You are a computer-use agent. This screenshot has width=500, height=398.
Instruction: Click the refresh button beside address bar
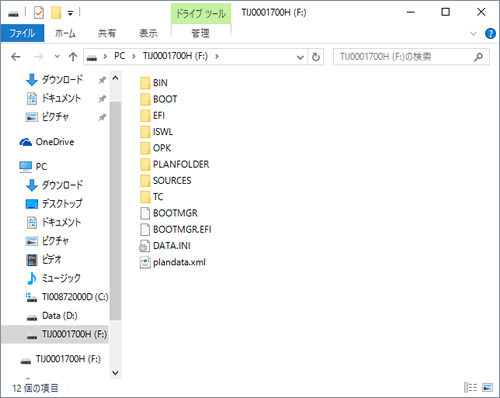[316, 57]
